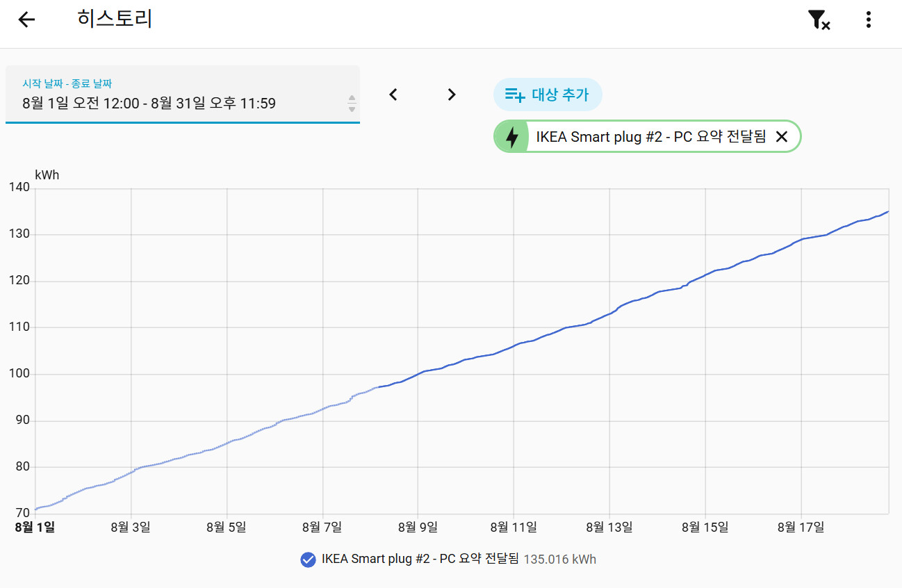Screen dimensions: 902x588
Task: Click the 8월 1일 axis label
Action: (35, 527)
